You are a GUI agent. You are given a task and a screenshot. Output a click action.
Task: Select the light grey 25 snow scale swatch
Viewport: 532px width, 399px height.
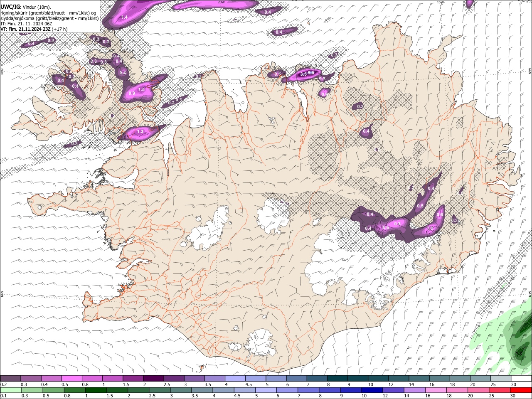coord(500,378)
